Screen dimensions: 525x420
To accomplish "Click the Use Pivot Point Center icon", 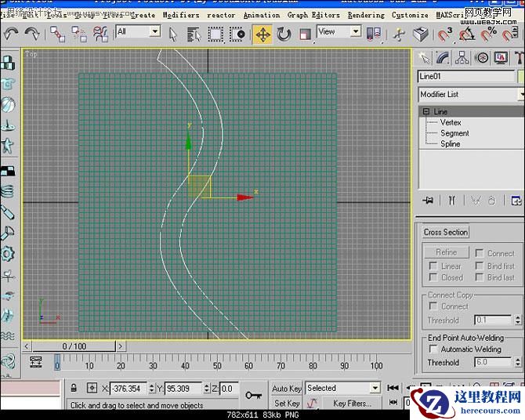I will [x=374, y=34].
